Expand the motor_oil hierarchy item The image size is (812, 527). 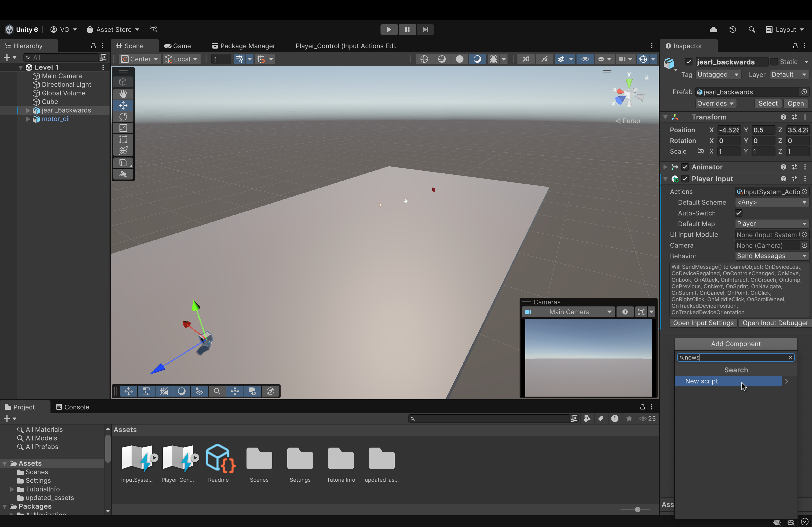coord(28,119)
